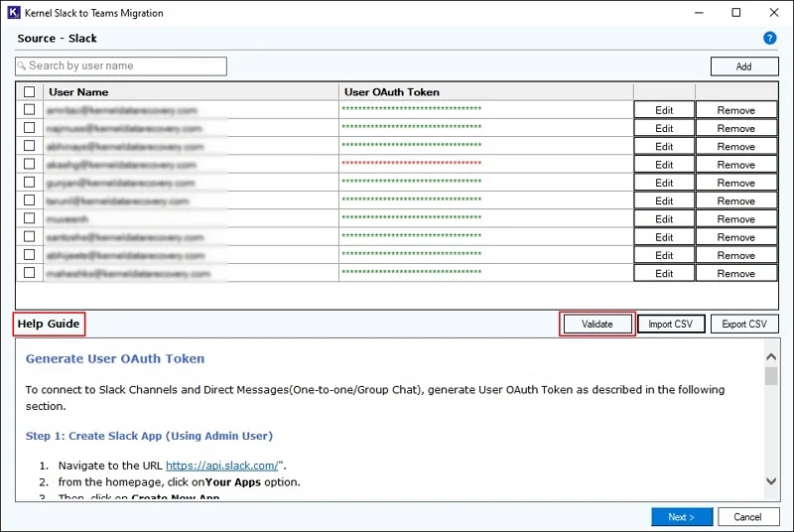
Task: Click the Next > button
Action: pos(682,517)
